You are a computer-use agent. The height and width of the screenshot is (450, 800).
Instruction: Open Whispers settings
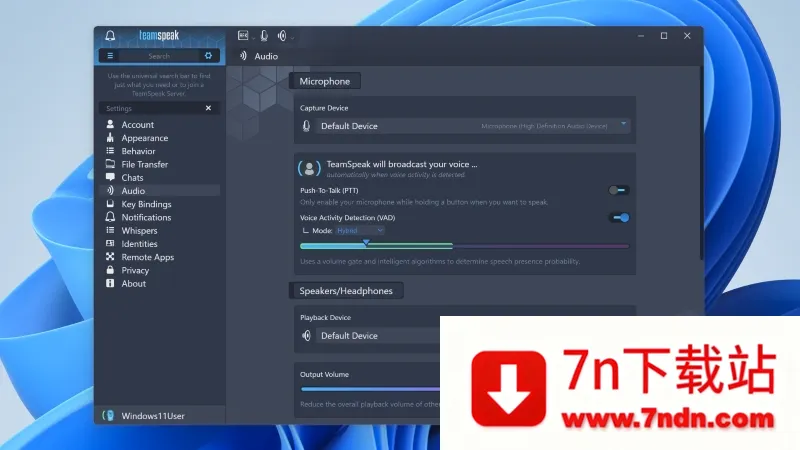tap(159, 231)
